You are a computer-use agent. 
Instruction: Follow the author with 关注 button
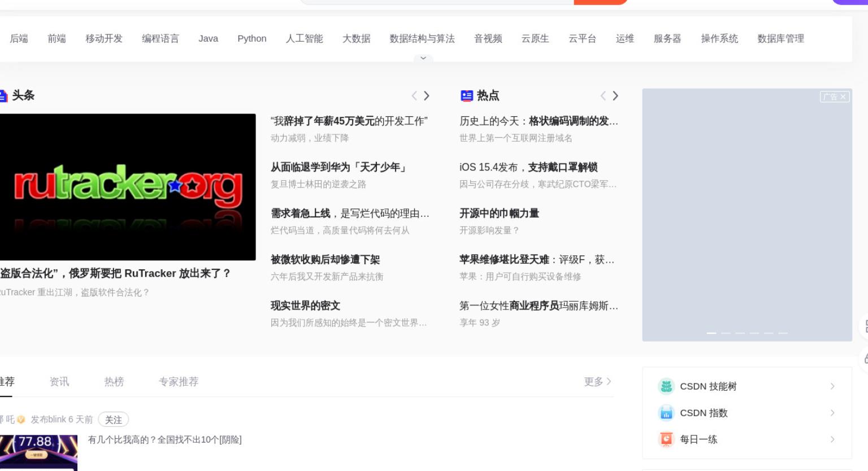pos(114,420)
